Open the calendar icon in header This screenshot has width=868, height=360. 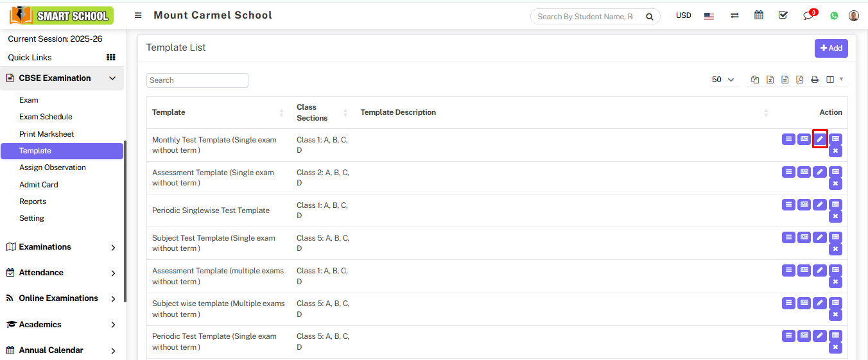click(x=759, y=15)
